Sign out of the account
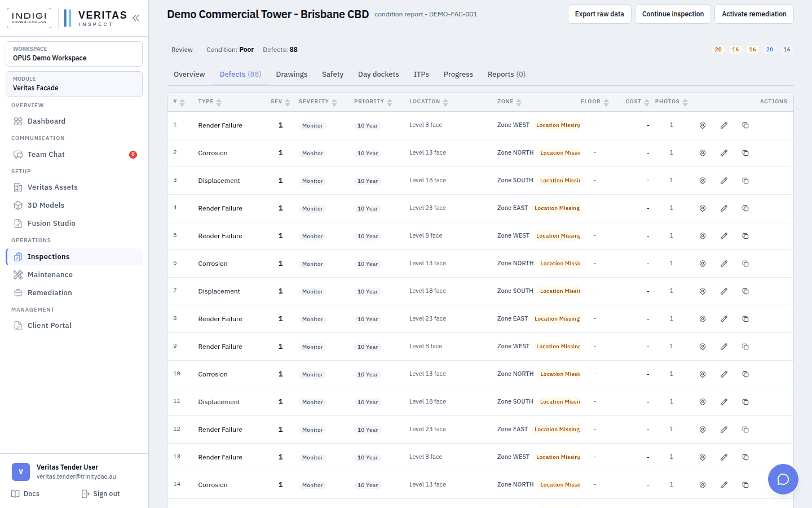Screen dimensions: 812x508 pyautogui.click(x=101, y=494)
